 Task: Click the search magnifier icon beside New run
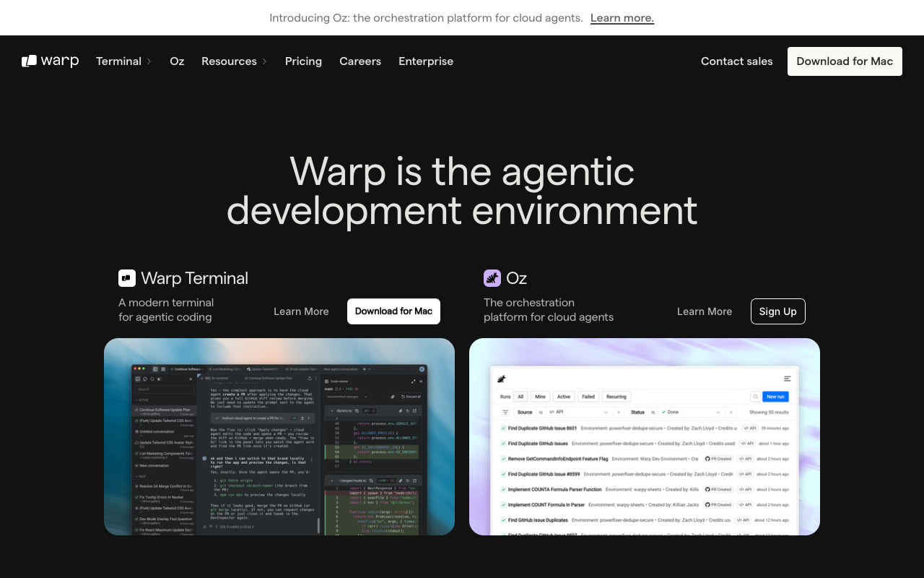756,397
